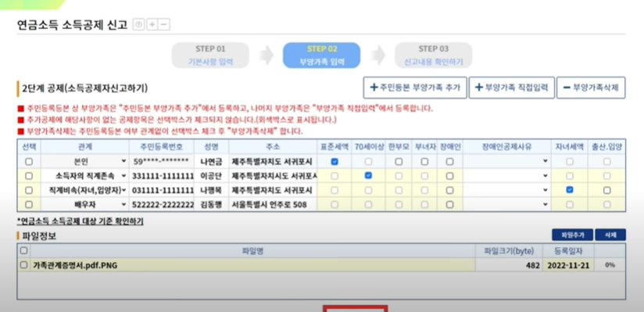The height and width of the screenshot is (312, 644).
Task: Select all files with the 파일정보 header checkbox
Action: pos(23,250)
